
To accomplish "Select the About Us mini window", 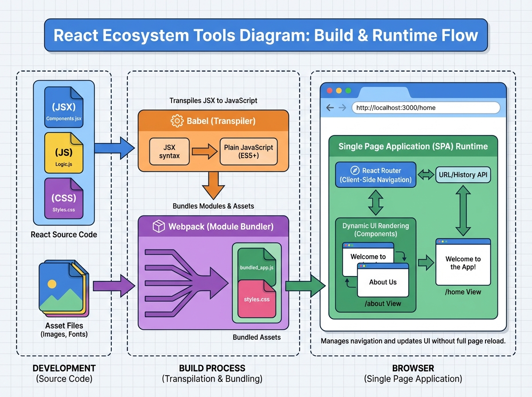I will click(x=383, y=280).
